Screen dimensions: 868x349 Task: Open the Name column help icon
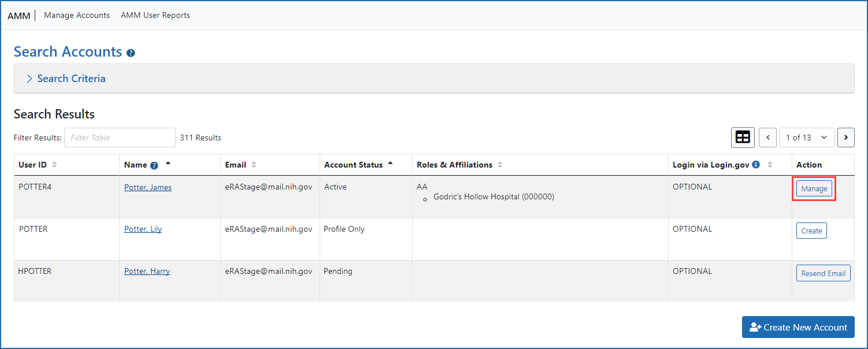(x=154, y=165)
